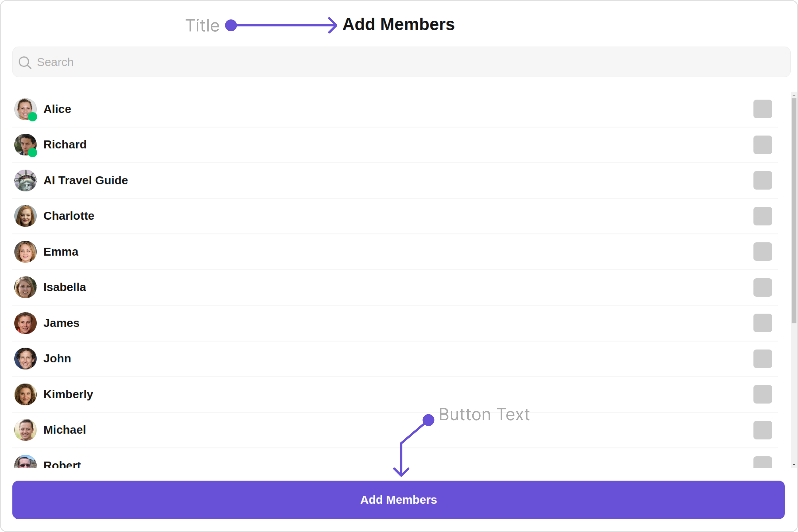The width and height of the screenshot is (798, 532).
Task: Click Michael's profile avatar
Action: coord(25,430)
